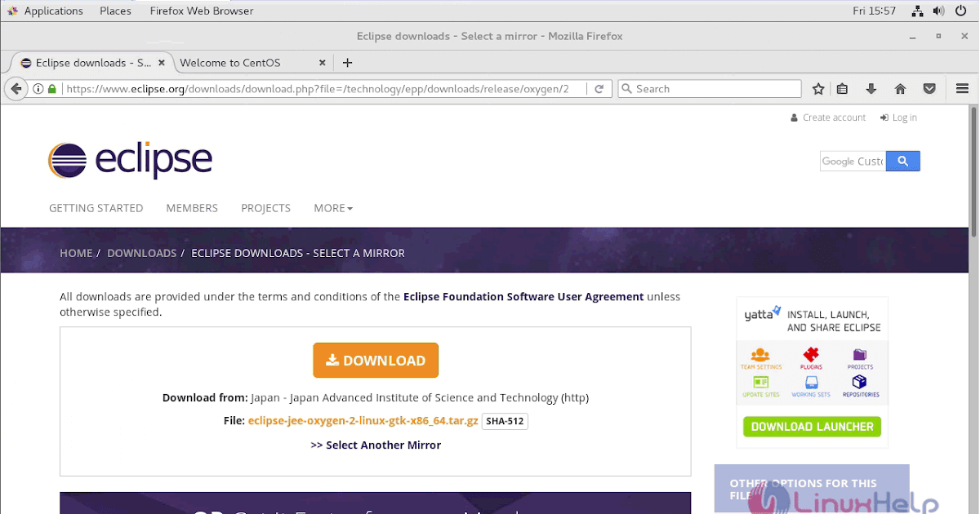Show bookmarks via the bookmarks menu icon

pos(842,89)
